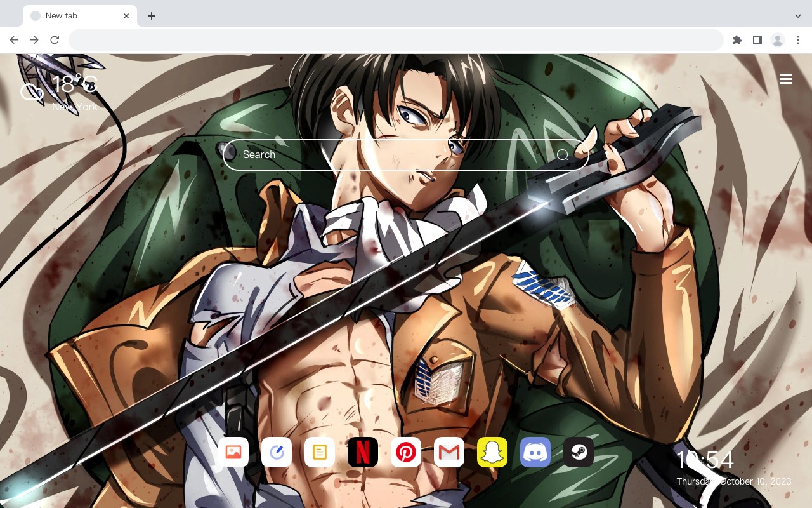
Task: Click the search magnifier icon
Action: (x=563, y=155)
